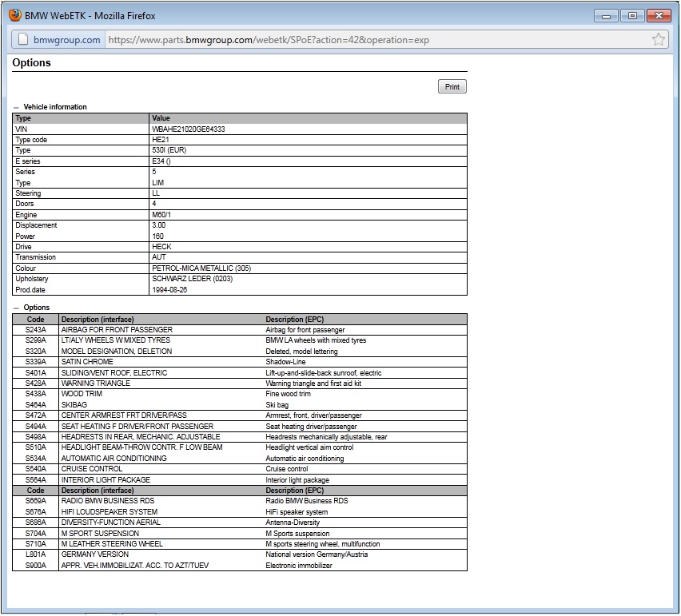Click option code S401A
Viewport: 681px width, 616px height.
tap(36, 373)
